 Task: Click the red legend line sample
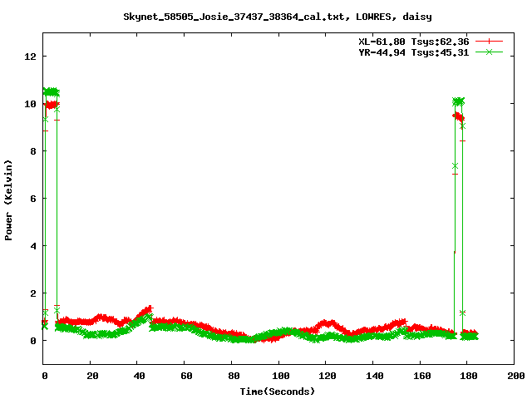(489, 42)
